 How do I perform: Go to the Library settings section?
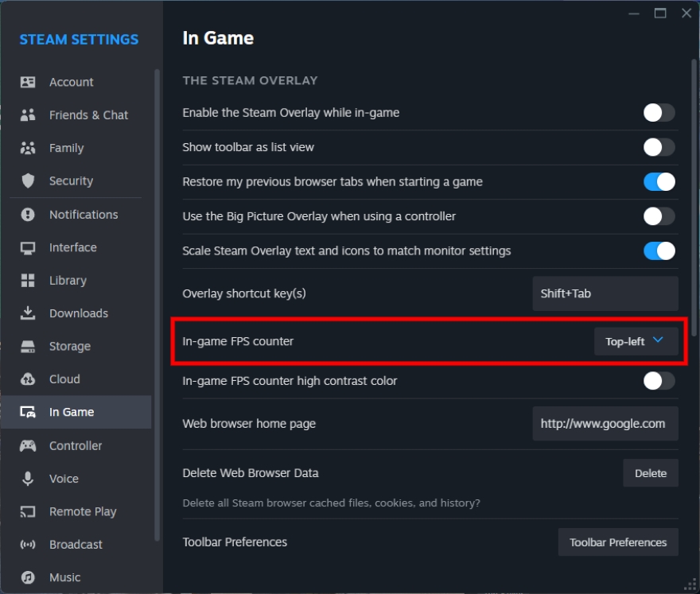(x=68, y=281)
